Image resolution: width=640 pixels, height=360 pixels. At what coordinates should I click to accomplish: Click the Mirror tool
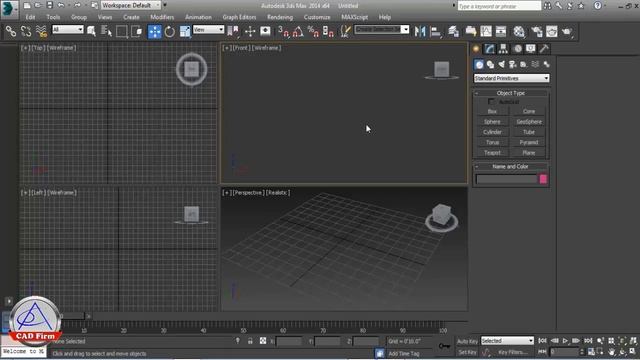point(420,31)
